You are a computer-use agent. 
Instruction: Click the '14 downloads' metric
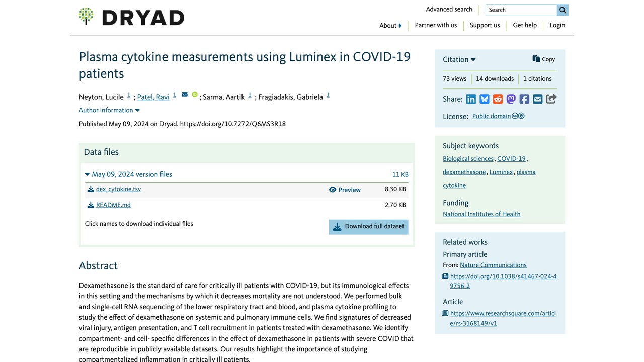[x=495, y=79]
